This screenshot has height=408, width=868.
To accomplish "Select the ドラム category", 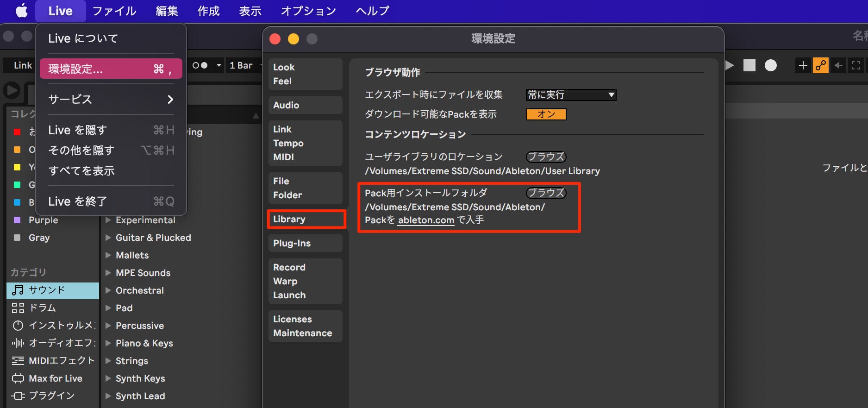I will point(53,308).
